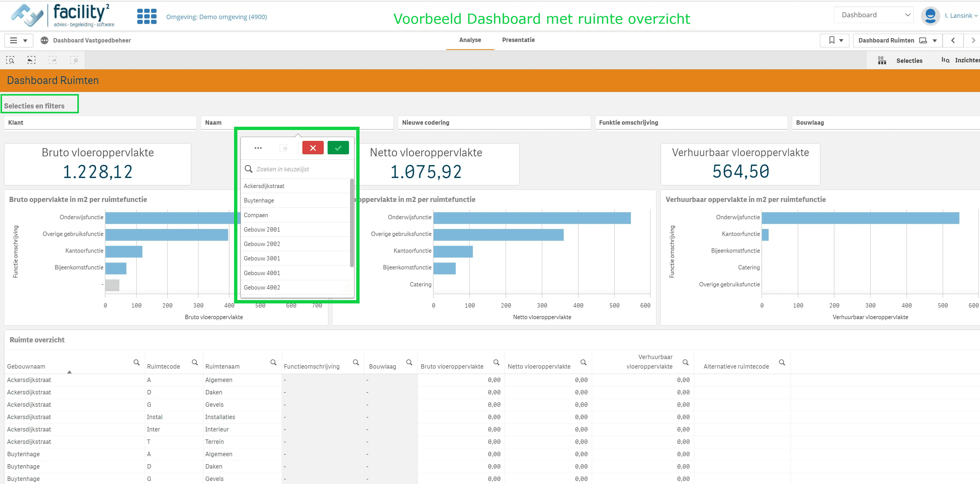Click the Bouwlaag column search icon

coord(409,362)
